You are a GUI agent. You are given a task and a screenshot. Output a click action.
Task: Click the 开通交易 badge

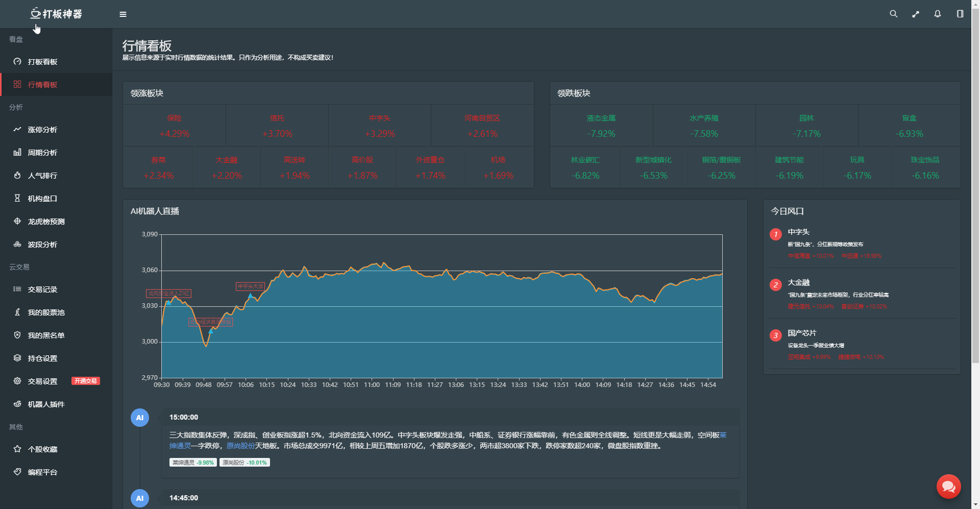coord(86,381)
